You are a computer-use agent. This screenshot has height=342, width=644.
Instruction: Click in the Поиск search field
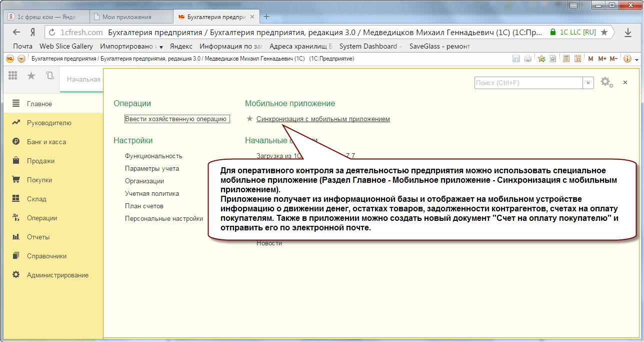[528, 83]
